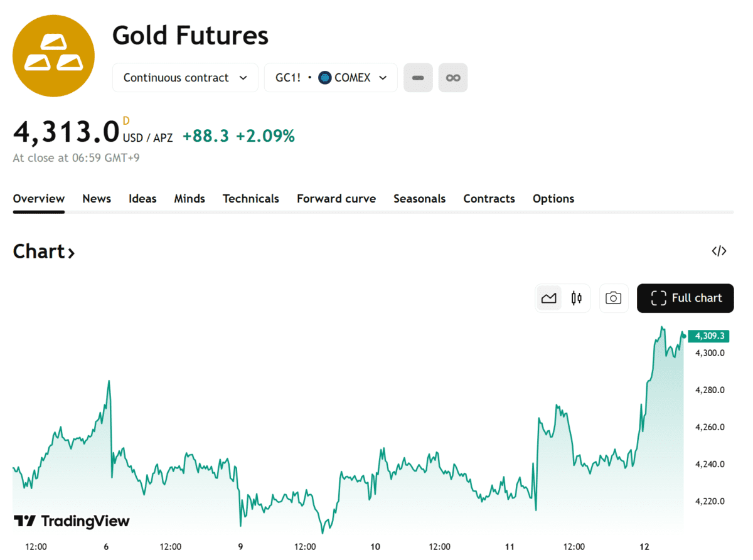This screenshot has width=753, height=560.
Task: Click the delayed data 'D' indicator
Action: point(126,121)
